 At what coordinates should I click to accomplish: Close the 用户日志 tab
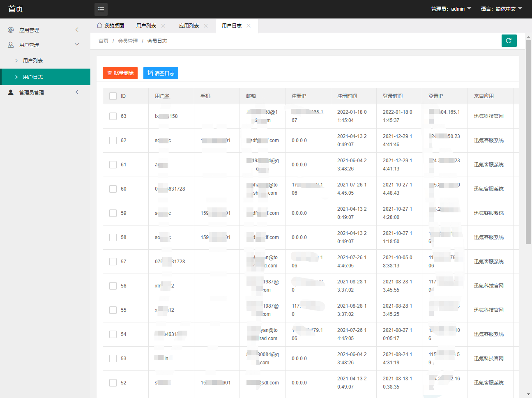coord(249,25)
